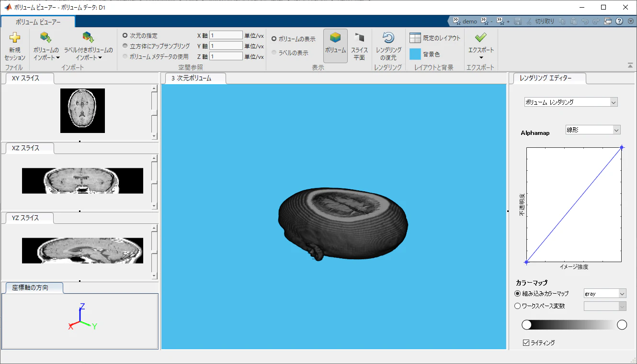Click 切り取り cut in quick access bar
This screenshot has height=364, width=637.
coord(540,21)
